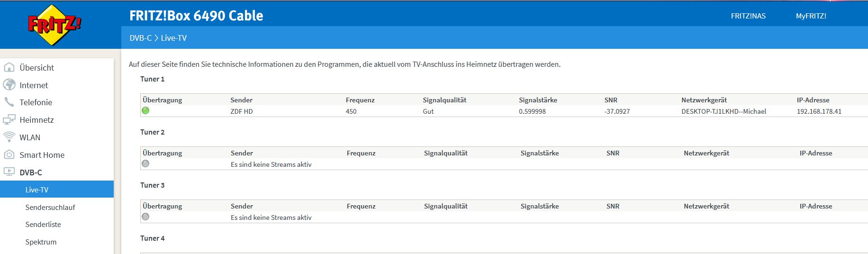868x254 pixels.
Task: Click gray status indicator under Tuner 3
Action: click(145, 217)
